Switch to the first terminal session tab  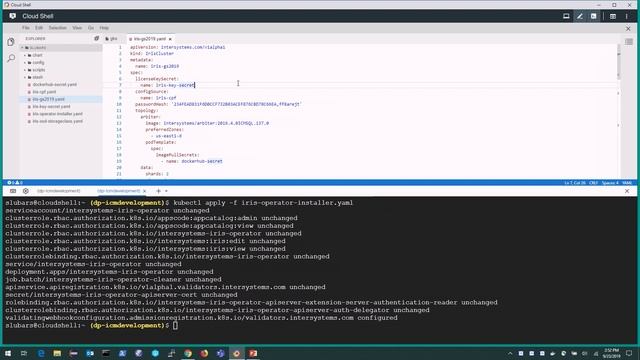point(59,191)
